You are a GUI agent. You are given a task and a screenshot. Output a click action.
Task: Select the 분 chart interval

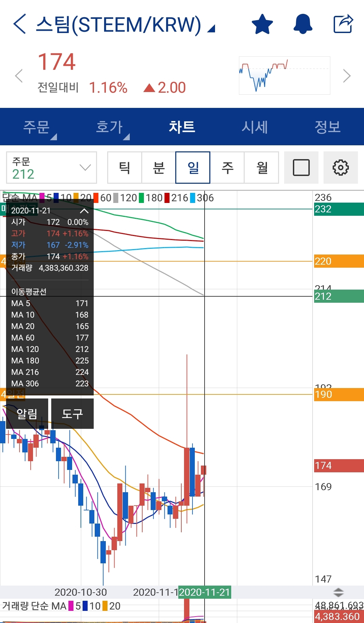point(159,168)
